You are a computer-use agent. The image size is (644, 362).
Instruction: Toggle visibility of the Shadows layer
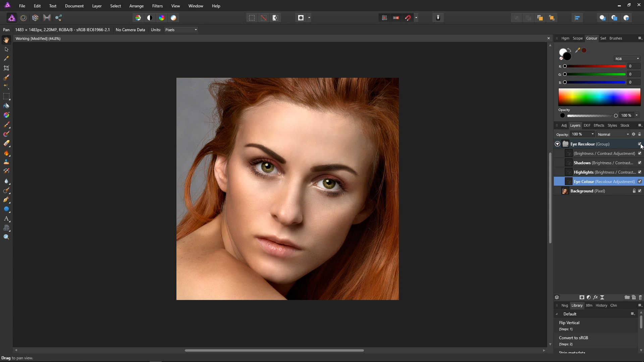tap(640, 163)
